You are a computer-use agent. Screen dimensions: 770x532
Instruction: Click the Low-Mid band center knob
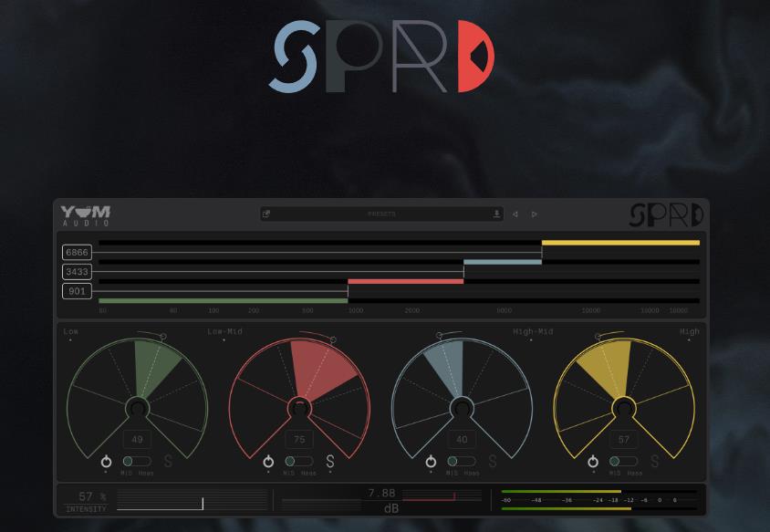(299, 408)
